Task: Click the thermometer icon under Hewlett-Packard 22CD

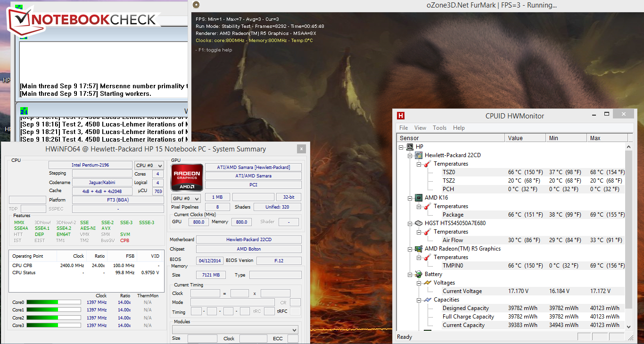Action: [427, 164]
